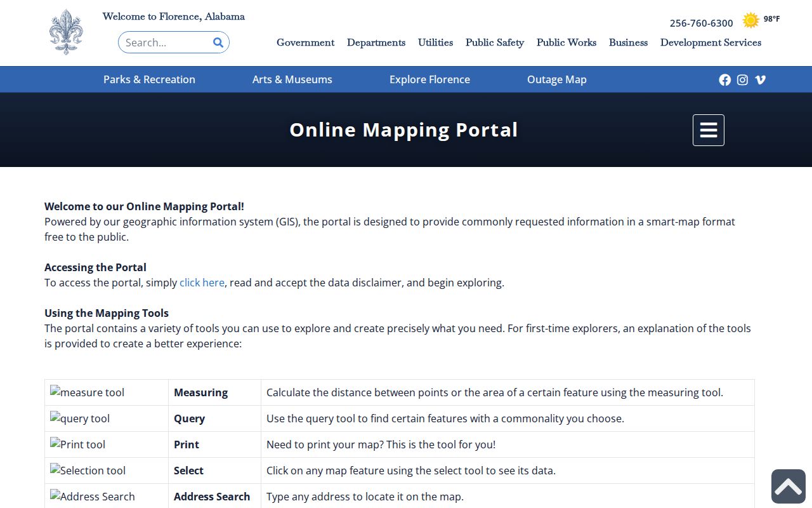Open the Instagram icon

point(742,79)
